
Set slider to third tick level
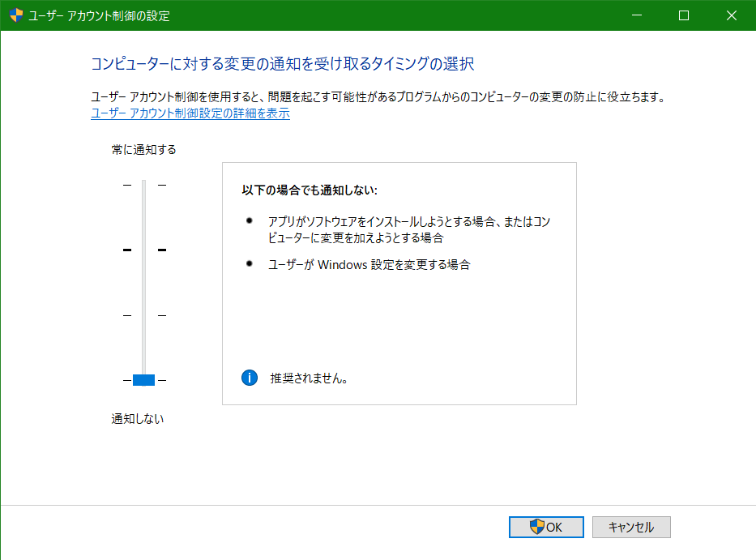point(143,315)
